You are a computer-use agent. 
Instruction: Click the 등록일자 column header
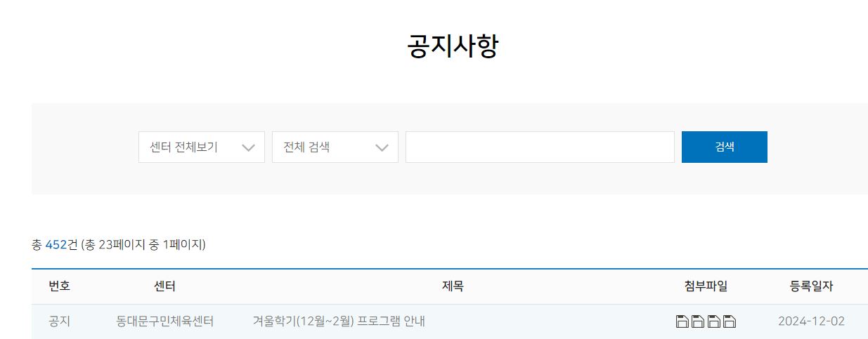812,286
